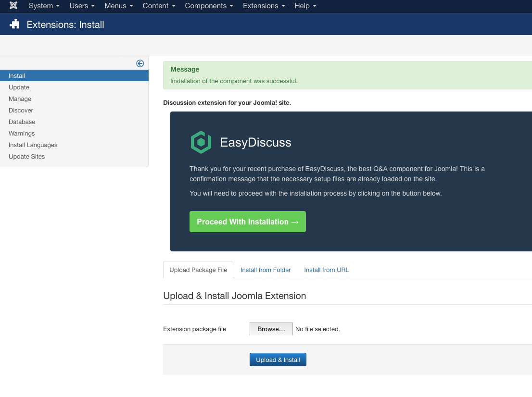Switch to Install from Folder tab
The width and height of the screenshot is (532, 397).
[266, 270]
